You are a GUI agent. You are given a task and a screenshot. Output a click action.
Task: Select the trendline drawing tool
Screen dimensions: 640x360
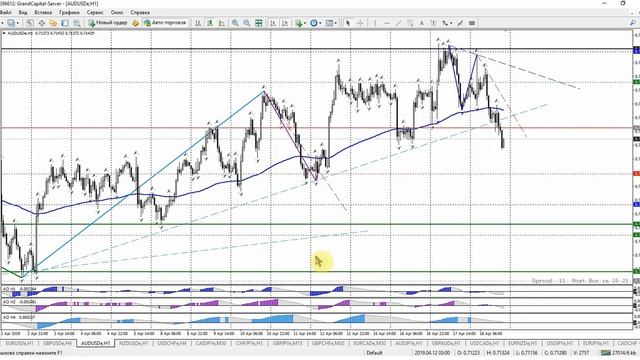click(x=398, y=23)
